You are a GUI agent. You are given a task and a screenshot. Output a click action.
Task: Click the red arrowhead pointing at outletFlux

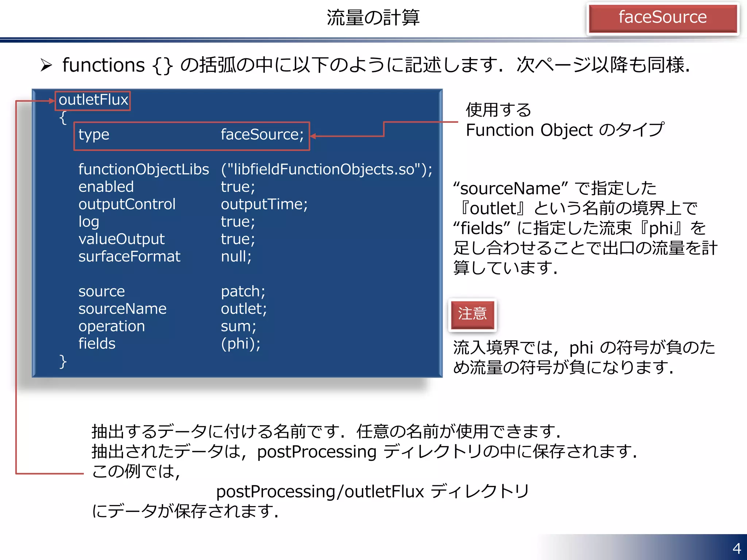[x=52, y=101]
